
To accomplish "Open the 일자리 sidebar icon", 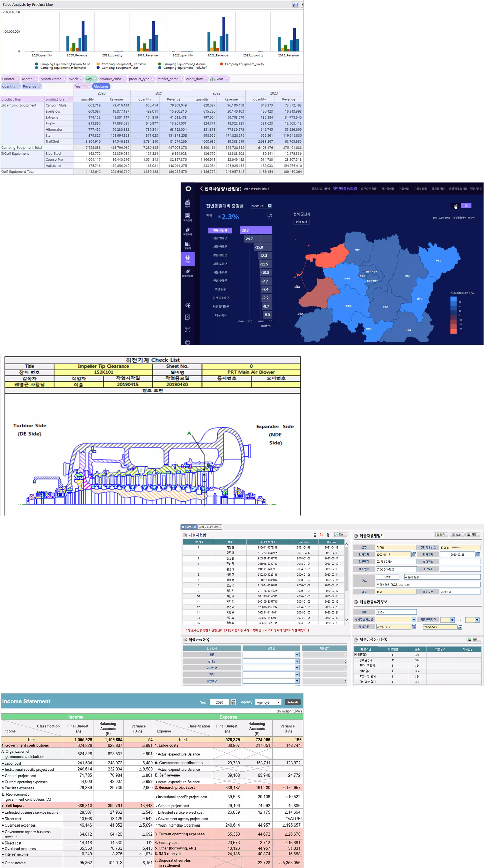I will pyautogui.click(x=188, y=245).
